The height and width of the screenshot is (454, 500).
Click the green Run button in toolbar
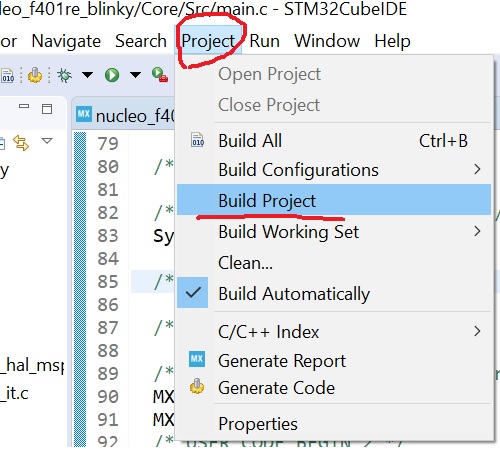click(x=112, y=75)
